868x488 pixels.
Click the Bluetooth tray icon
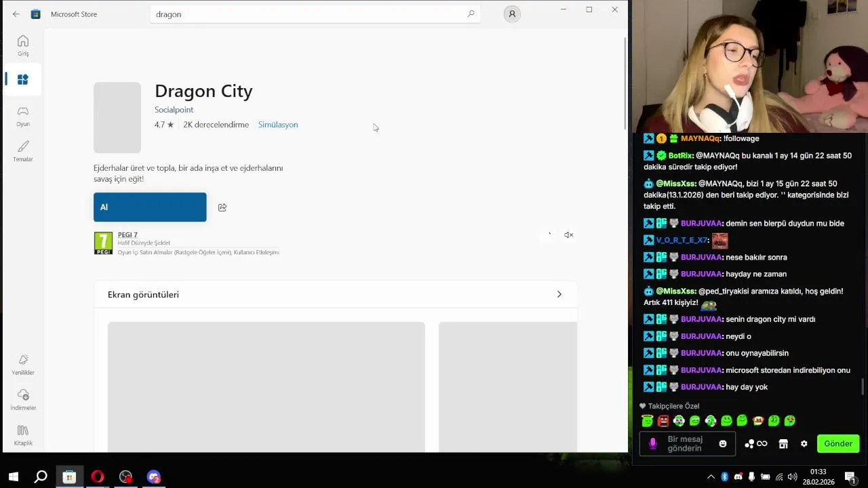click(724, 477)
